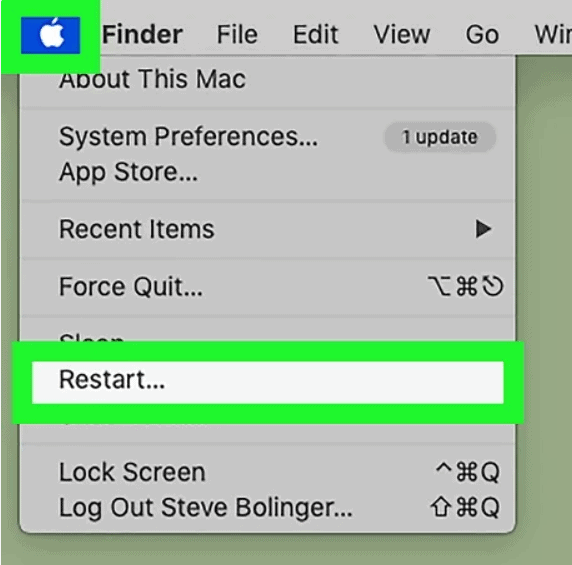The width and height of the screenshot is (572, 565).
Task: Open the View menu
Action: click(x=402, y=35)
